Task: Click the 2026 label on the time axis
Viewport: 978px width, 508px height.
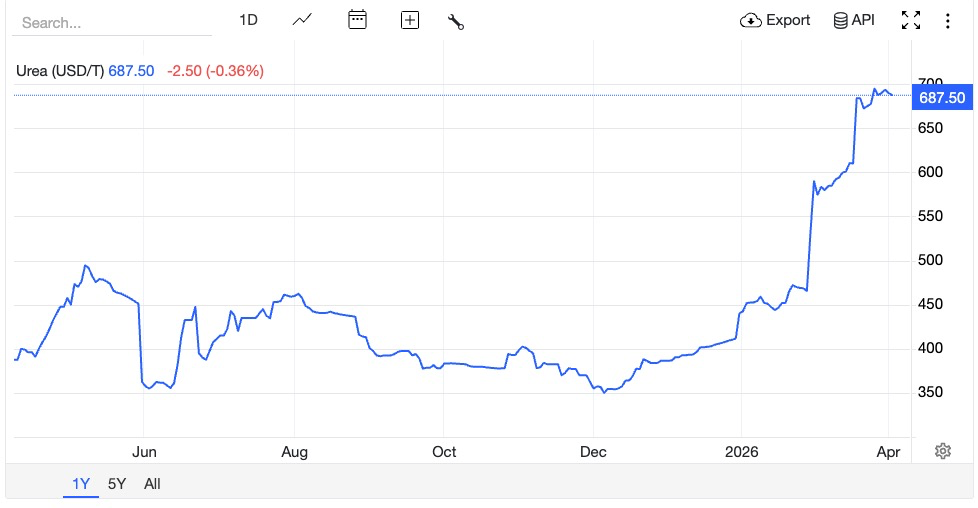Action: (x=741, y=452)
